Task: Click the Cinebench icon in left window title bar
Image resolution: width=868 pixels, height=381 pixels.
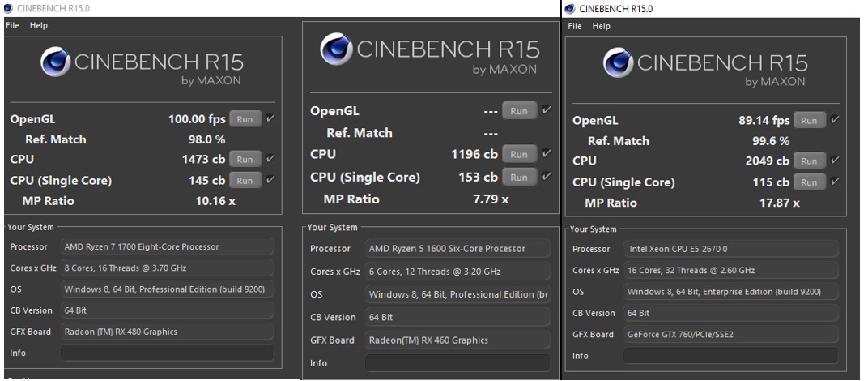Action: [x=8, y=8]
